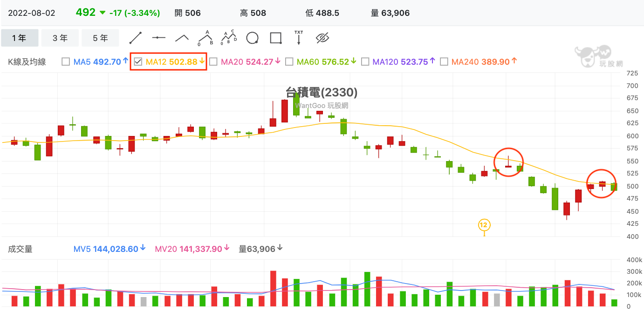644x311 pixels.
Task: Select the rectangle drawing tool
Action: 276,38
